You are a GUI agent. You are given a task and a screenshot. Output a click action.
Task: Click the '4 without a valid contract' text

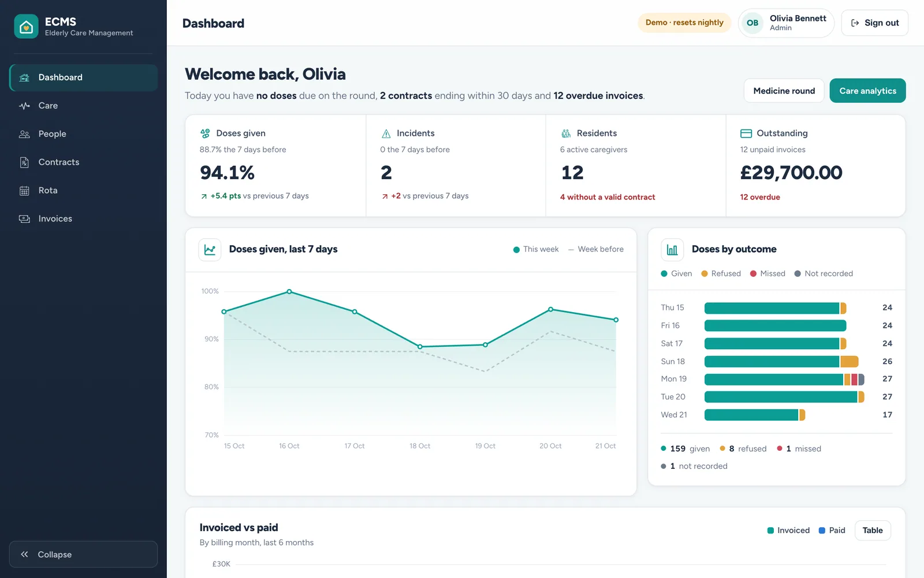(608, 197)
